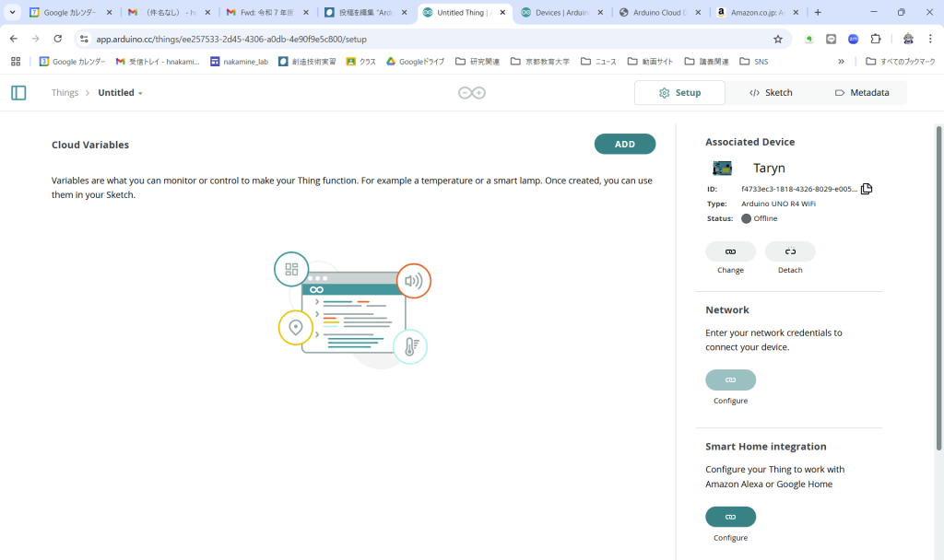Copy the device ID to clipboard
The height and width of the screenshot is (560, 944).
coord(866,189)
